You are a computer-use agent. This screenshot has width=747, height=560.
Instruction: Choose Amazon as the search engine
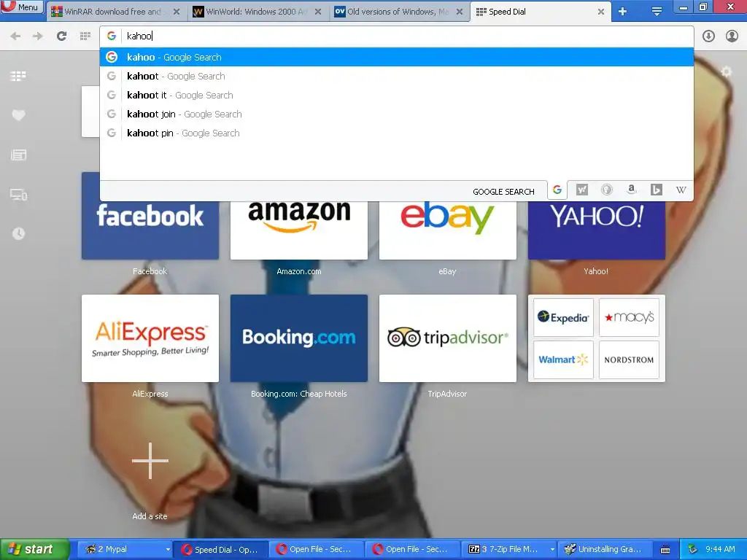(x=631, y=190)
